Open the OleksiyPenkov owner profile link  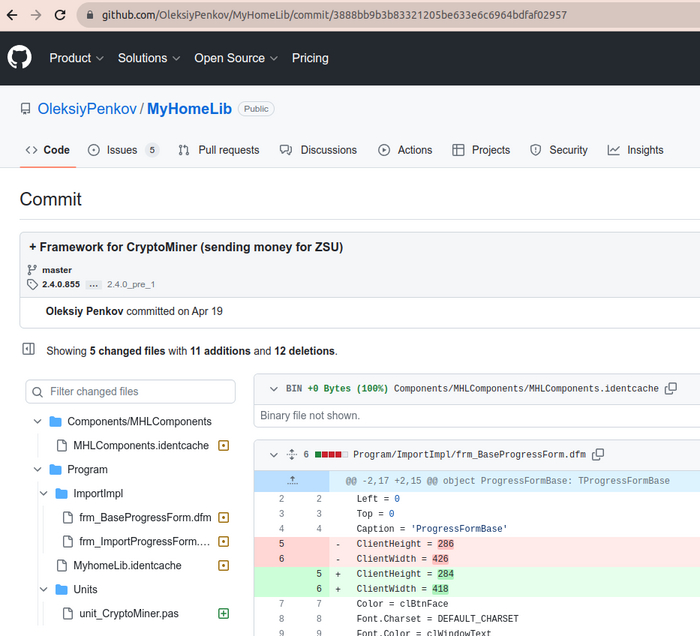tap(87, 109)
